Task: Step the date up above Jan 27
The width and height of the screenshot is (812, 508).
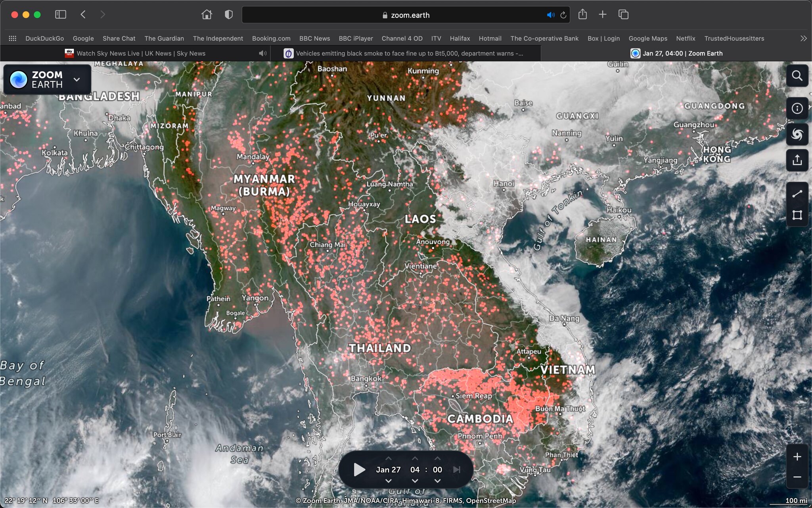Action: (x=388, y=458)
